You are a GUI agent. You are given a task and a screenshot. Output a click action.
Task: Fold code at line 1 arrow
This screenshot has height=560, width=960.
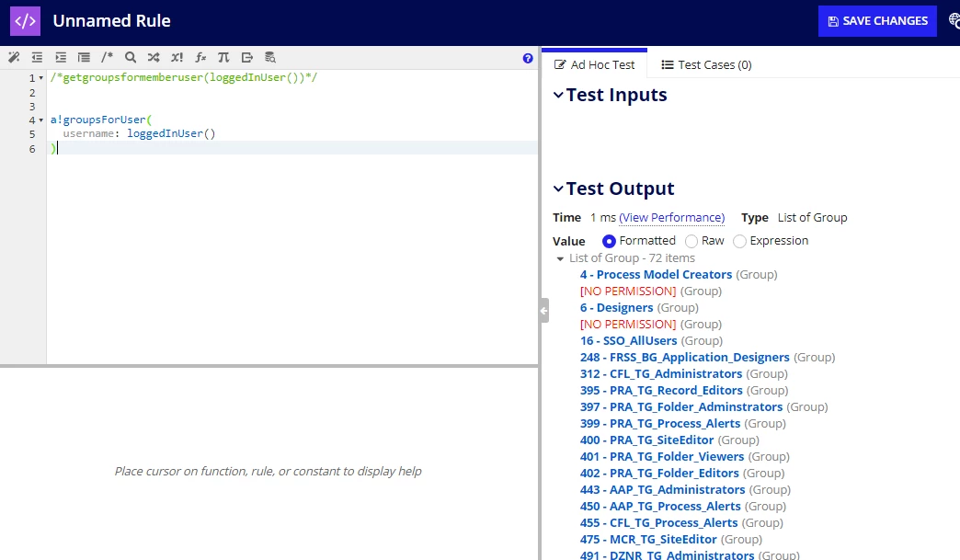pyautogui.click(x=41, y=78)
